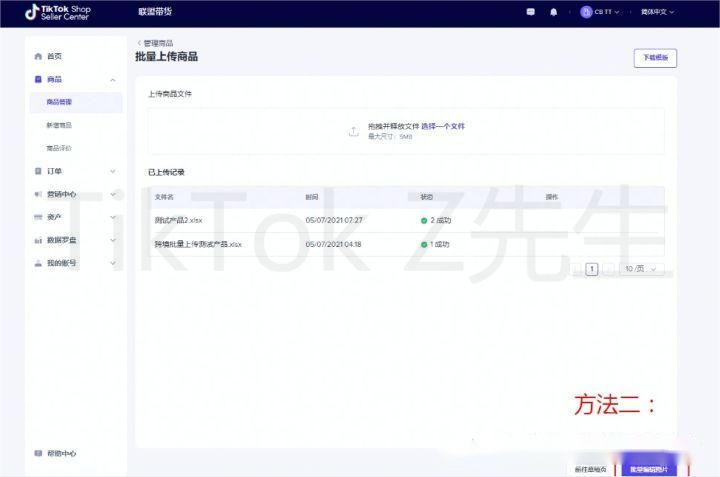The width and height of the screenshot is (720, 477).
Task: Click the next page arrow in pagination
Action: tap(608, 269)
